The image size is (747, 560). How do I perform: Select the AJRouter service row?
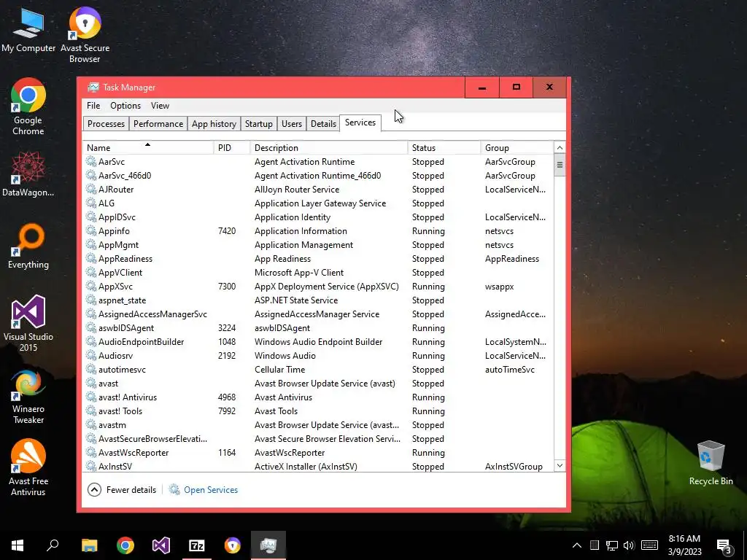pos(318,190)
